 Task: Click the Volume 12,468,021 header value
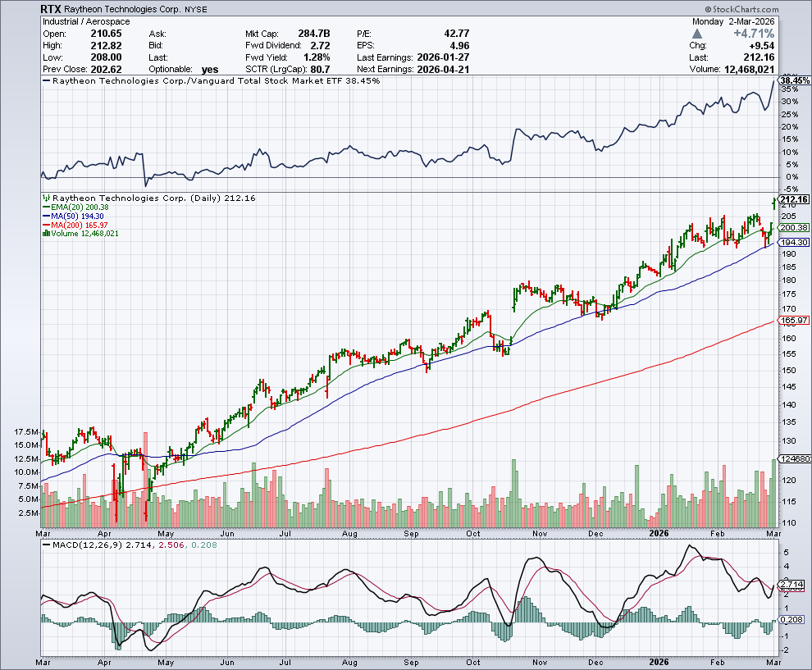pyautogui.click(x=750, y=70)
